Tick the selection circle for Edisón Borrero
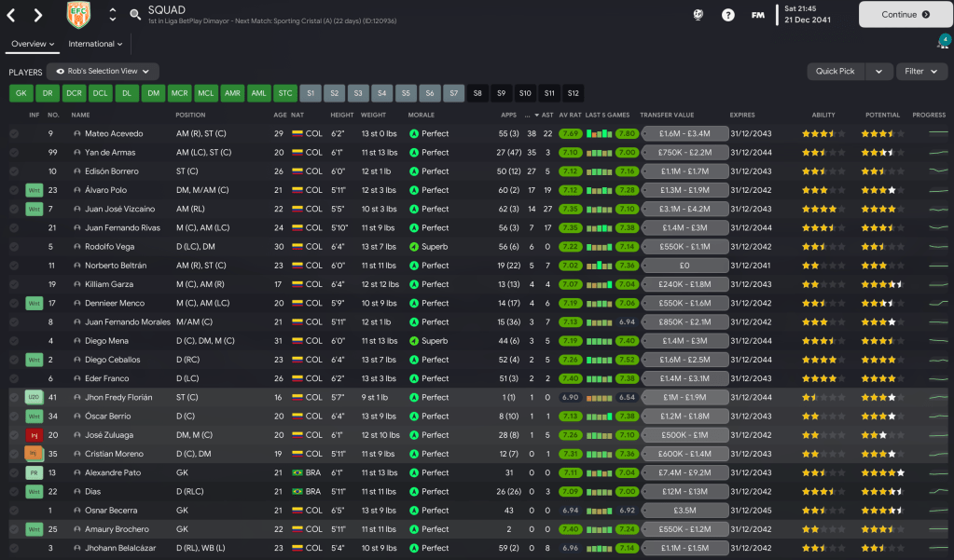Viewport: 954px width, 560px height. pos(14,171)
